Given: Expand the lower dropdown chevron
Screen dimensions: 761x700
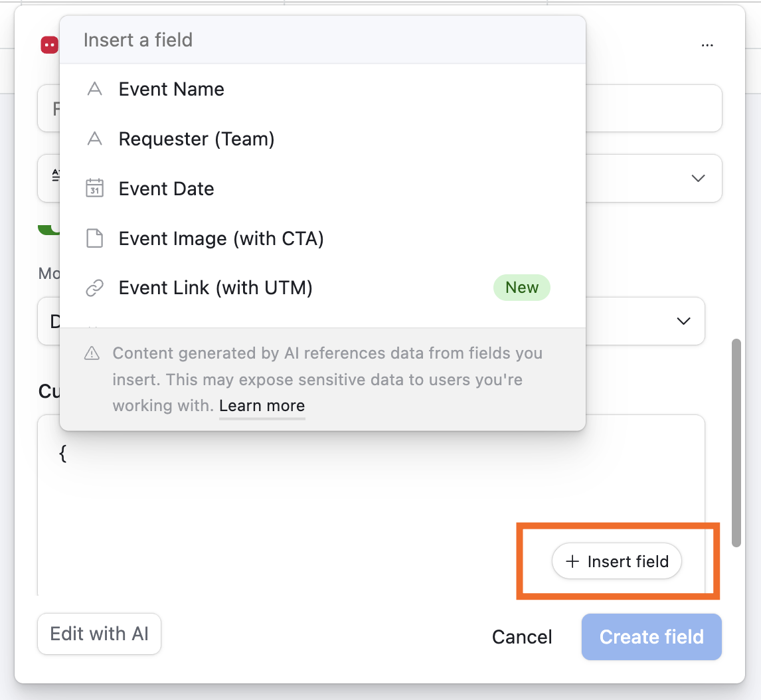Looking at the screenshot, I should pyautogui.click(x=683, y=321).
